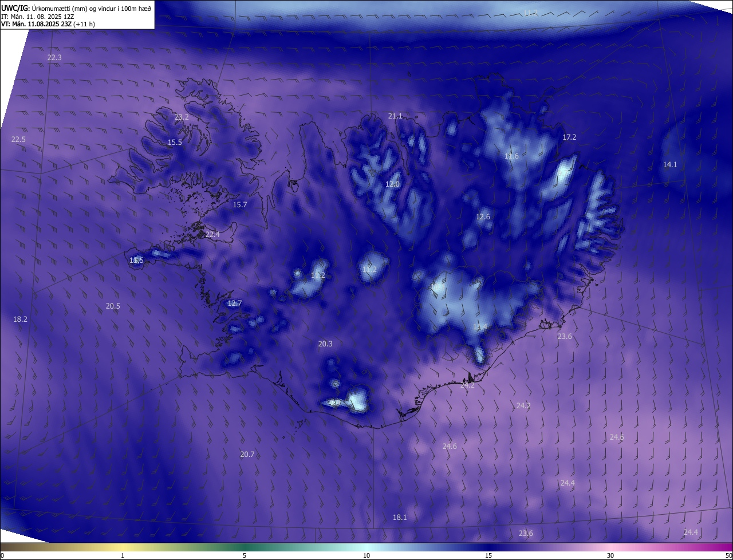This screenshot has height=560, width=733.
Task: Select the 21.1 value on the north coast
Action: [395, 116]
